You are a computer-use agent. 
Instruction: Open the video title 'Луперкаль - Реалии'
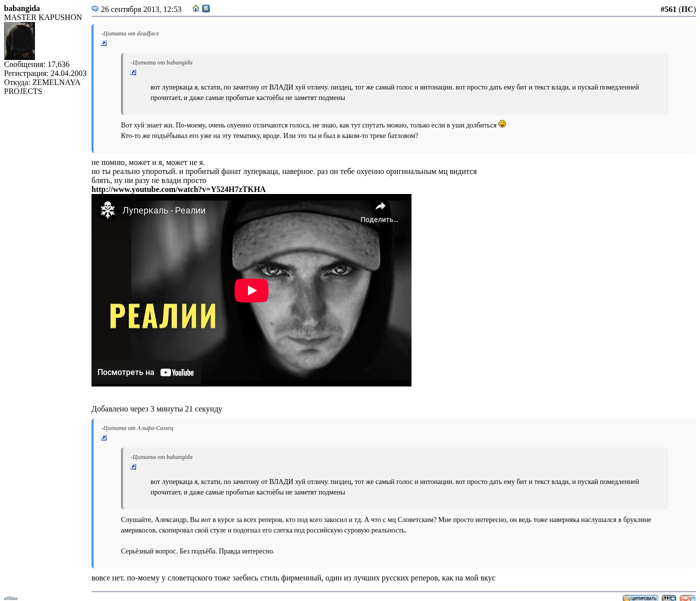click(x=164, y=210)
